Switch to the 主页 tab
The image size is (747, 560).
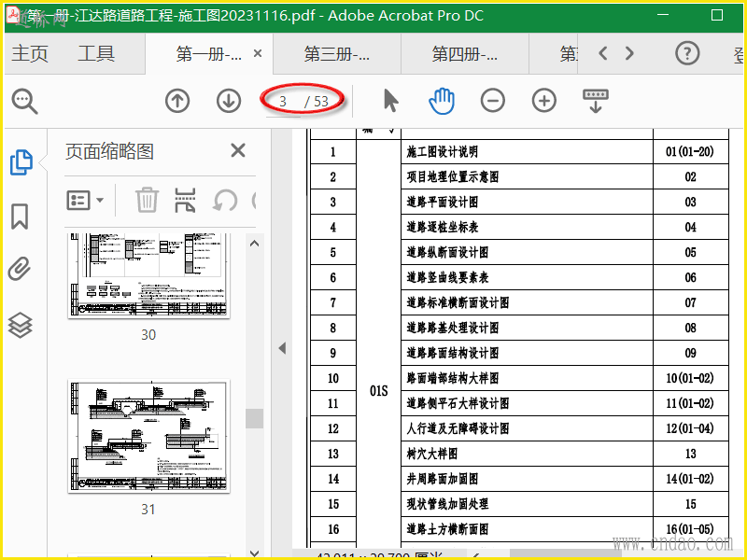30,53
